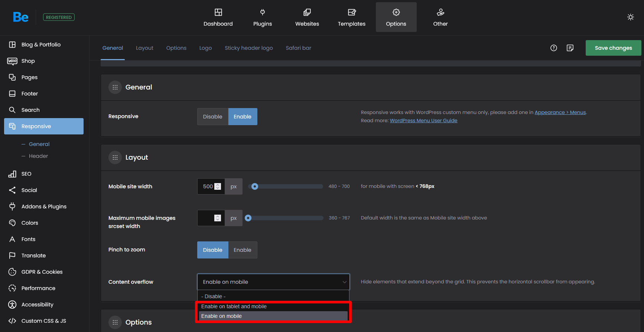Open the changelog notes icon
Viewport: 644px width, 332px height.
click(570, 48)
